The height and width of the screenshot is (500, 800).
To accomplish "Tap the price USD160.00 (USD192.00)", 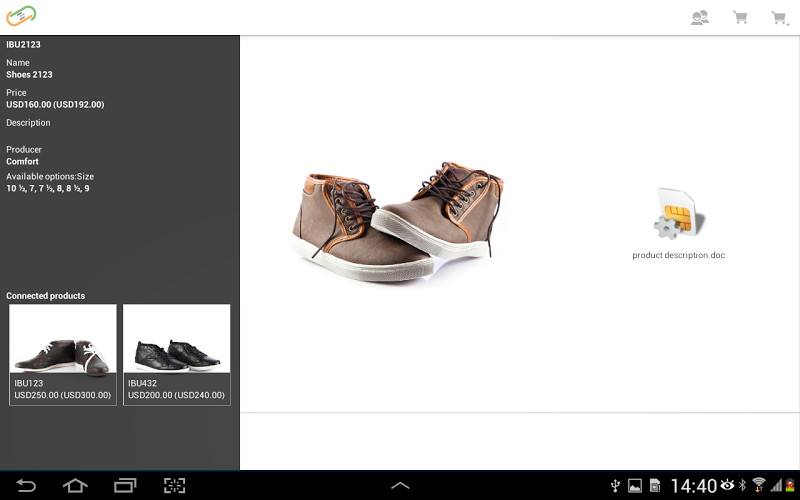I will click(55, 105).
